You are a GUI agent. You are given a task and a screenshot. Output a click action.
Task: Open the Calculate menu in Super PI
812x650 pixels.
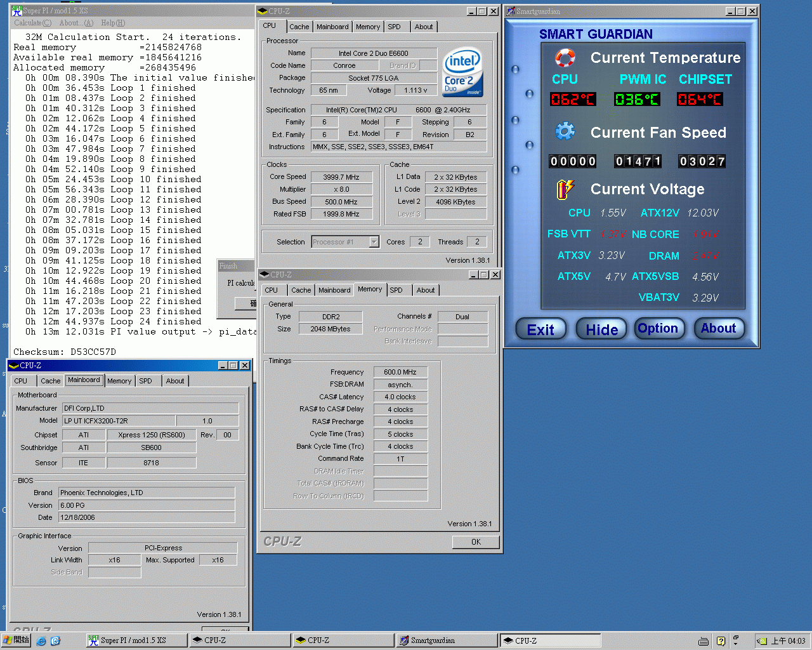pos(33,23)
